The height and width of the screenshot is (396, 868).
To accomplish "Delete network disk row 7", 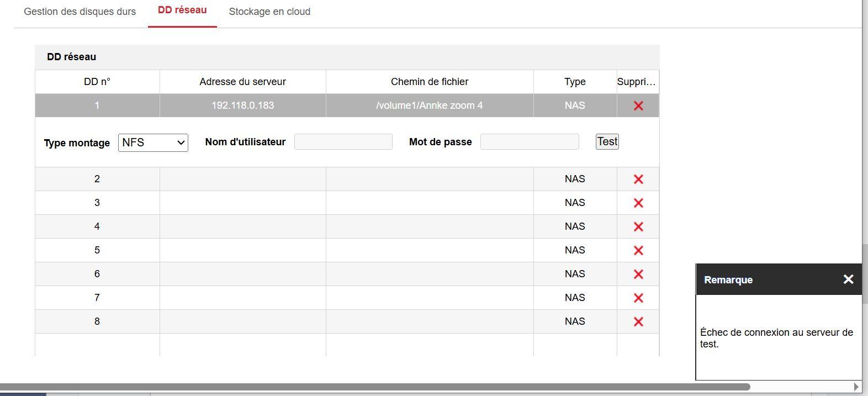I will pyautogui.click(x=638, y=298).
